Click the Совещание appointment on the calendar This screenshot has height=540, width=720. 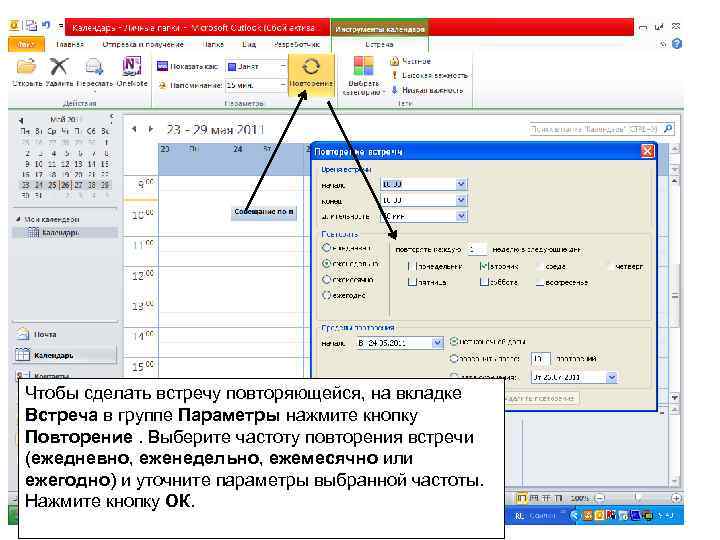click(x=264, y=212)
